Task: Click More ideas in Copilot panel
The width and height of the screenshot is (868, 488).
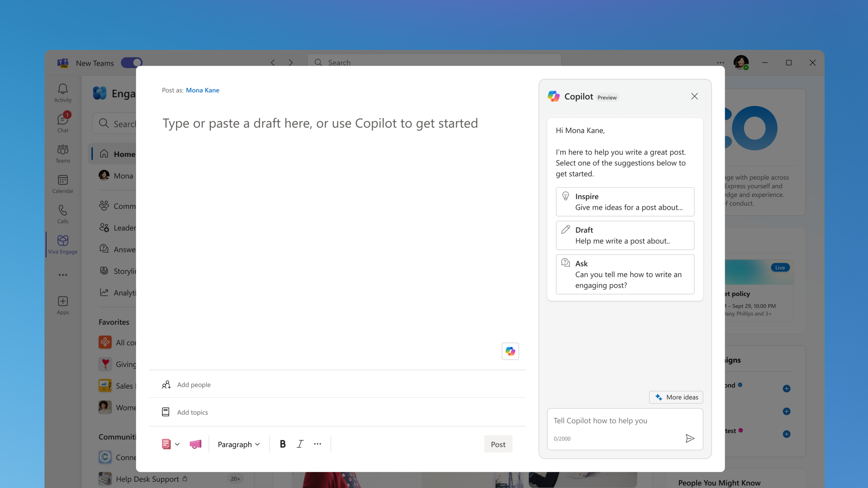Action: tap(677, 397)
